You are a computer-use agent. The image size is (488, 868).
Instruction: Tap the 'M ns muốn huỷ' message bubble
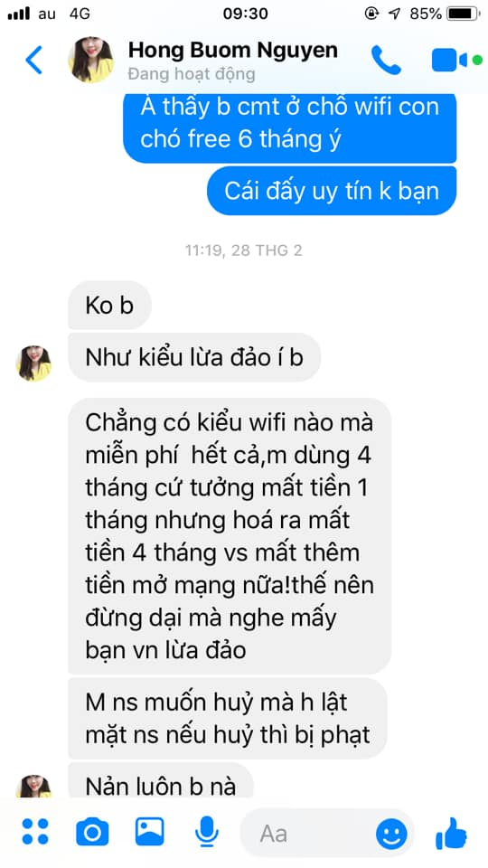[227, 718]
